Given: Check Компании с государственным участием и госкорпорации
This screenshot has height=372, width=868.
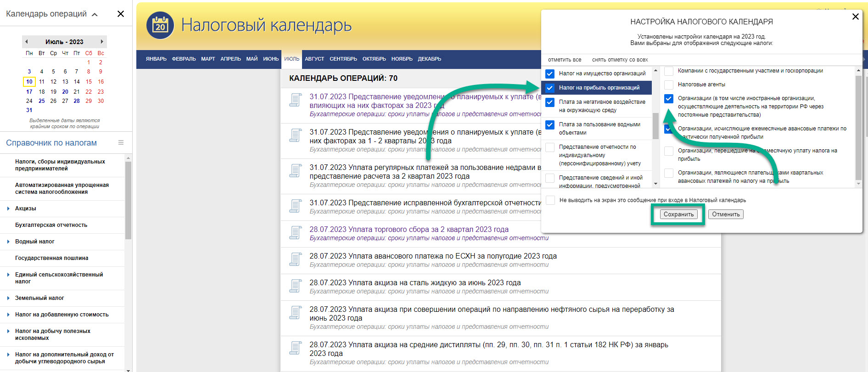Looking at the screenshot, I should (669, 71).
